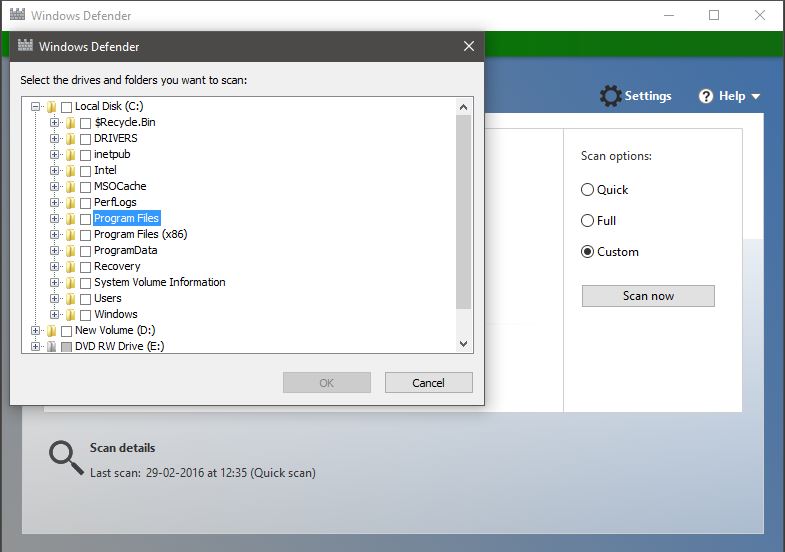Screen dimensions: 785x552
Task: Expand the Program Files tree node
Action: (55, 219)
